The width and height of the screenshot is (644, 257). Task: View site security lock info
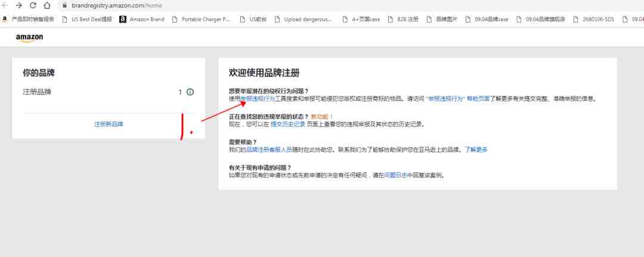64,5
